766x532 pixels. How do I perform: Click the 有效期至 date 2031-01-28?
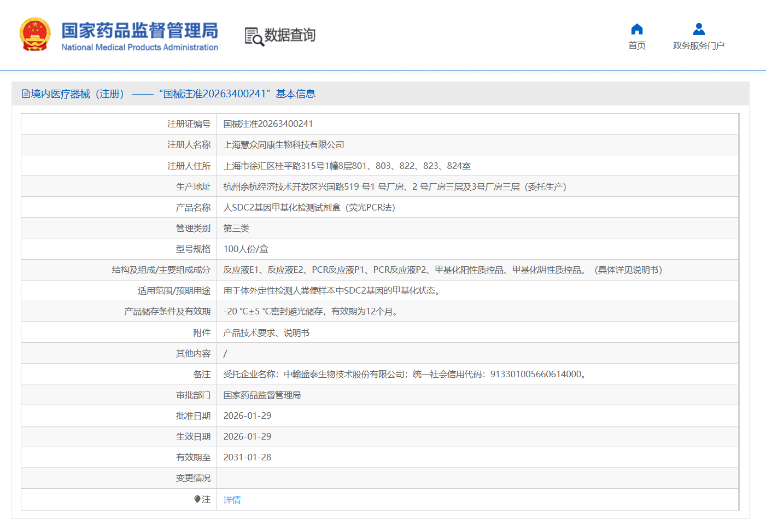pyautogui.click(x=247, y=458)
